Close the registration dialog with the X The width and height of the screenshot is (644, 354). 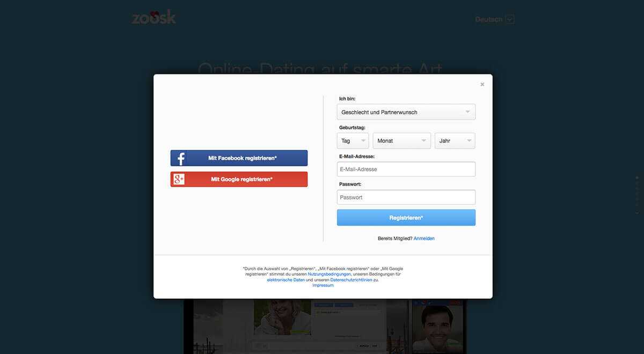coord(482,84)
